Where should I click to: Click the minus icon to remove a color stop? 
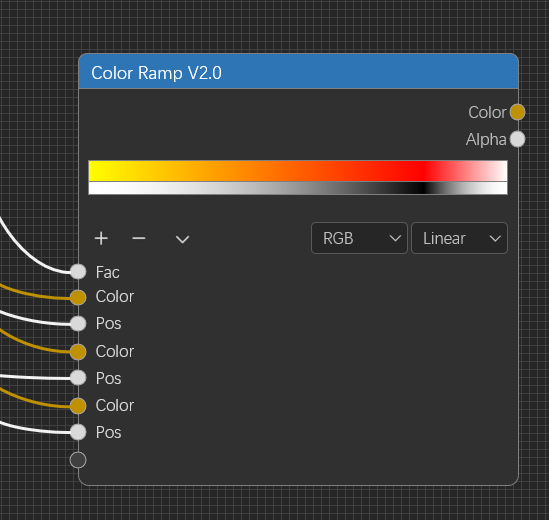click(139, 238)
